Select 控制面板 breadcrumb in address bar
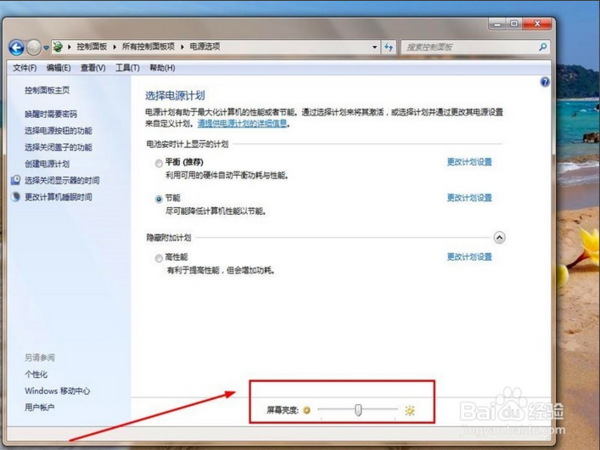Viewport: 600px width, 450px height. pyautogui.click(x=91, y=47)
